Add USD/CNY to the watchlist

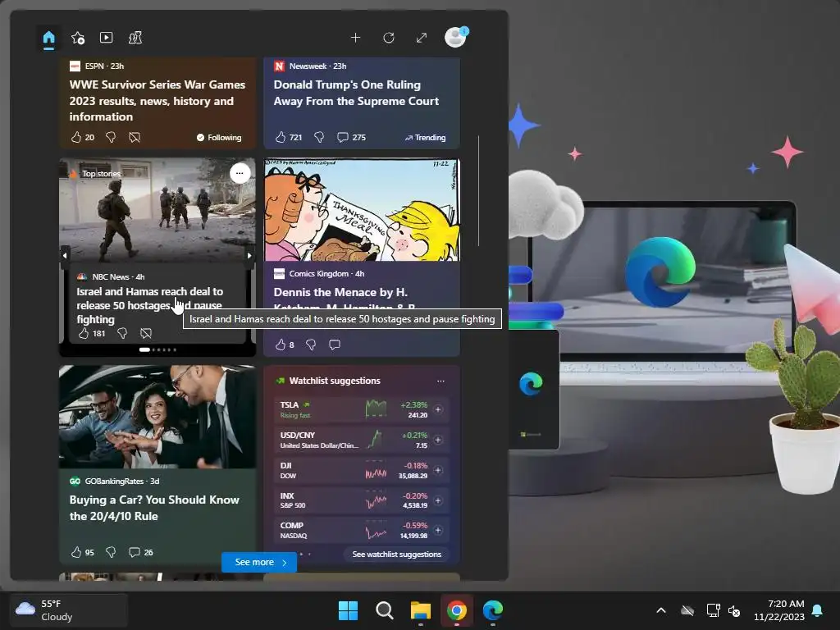click(438, 440)
